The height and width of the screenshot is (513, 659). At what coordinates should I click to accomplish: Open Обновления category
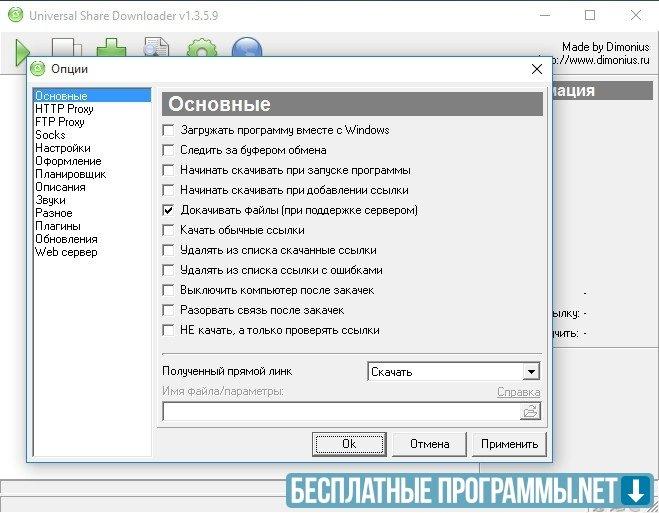(x=66, y=239)
